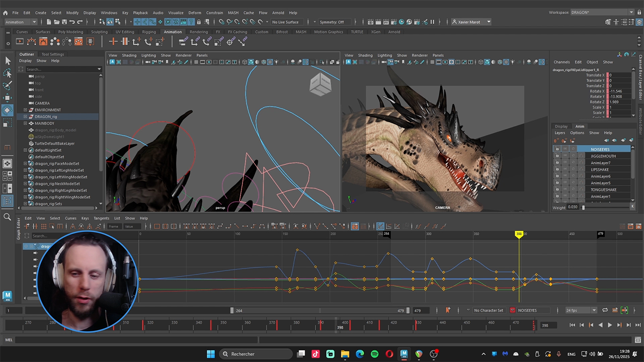644x362 pixels.
Task: Click play forwards button
Action: (x=610, y=325)
